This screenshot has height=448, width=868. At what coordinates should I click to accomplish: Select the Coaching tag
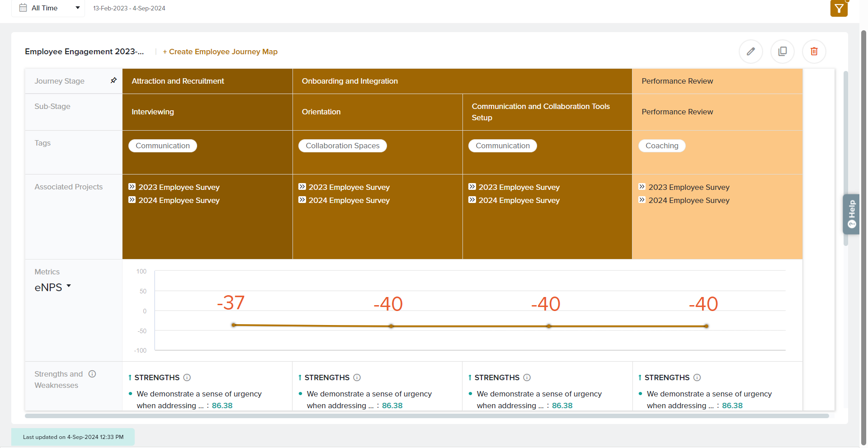pos(661,146)
